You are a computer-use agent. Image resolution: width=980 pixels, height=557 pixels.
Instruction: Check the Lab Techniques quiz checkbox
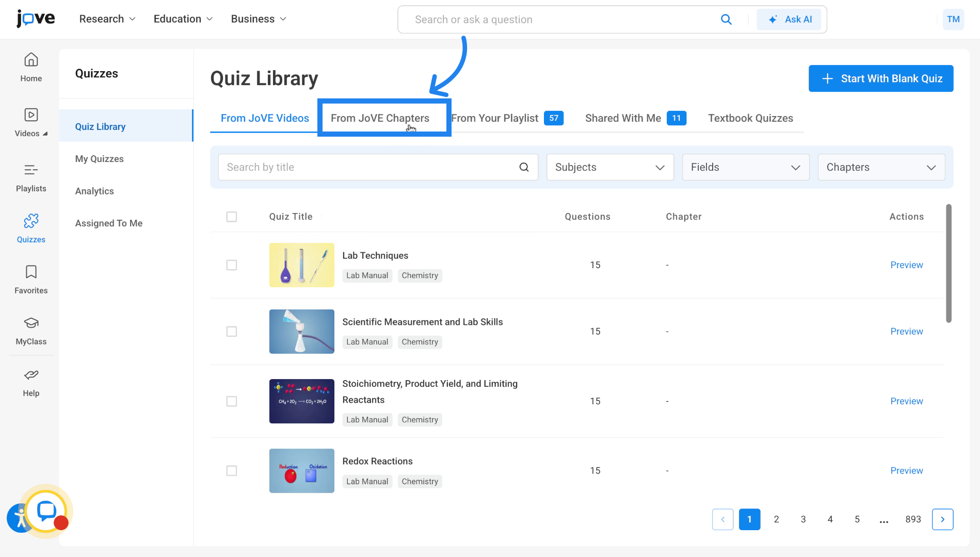click(232, 265)
